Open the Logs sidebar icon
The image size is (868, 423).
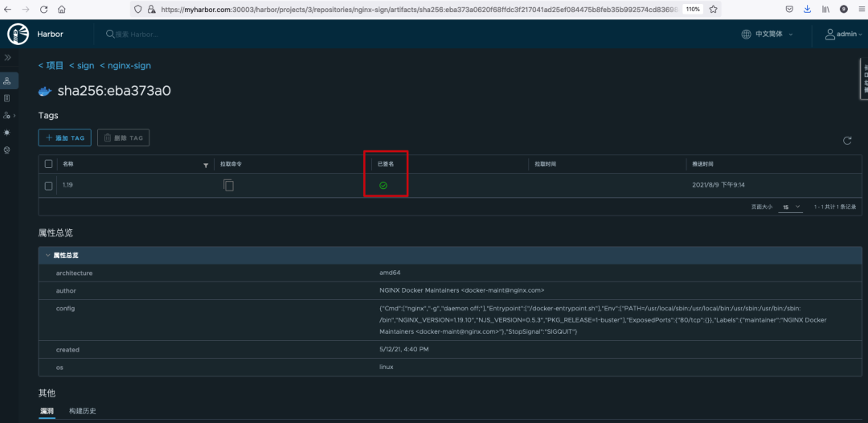coord(7,98)
